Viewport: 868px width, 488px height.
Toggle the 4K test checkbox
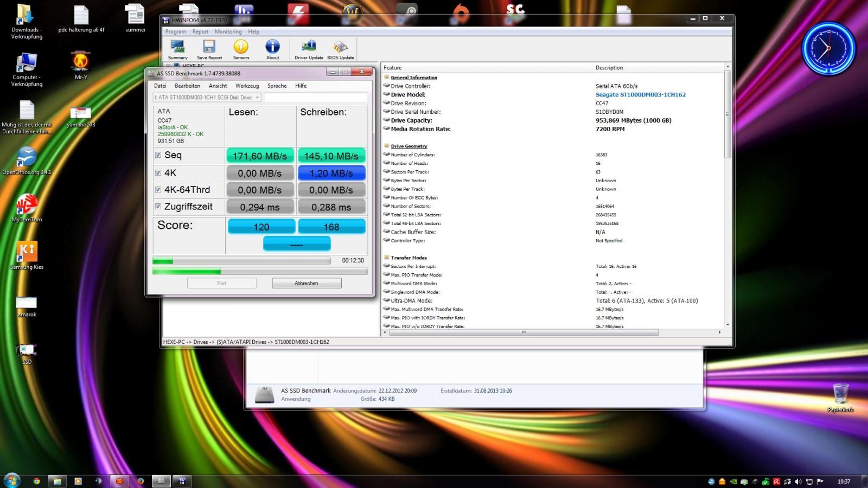158,173
